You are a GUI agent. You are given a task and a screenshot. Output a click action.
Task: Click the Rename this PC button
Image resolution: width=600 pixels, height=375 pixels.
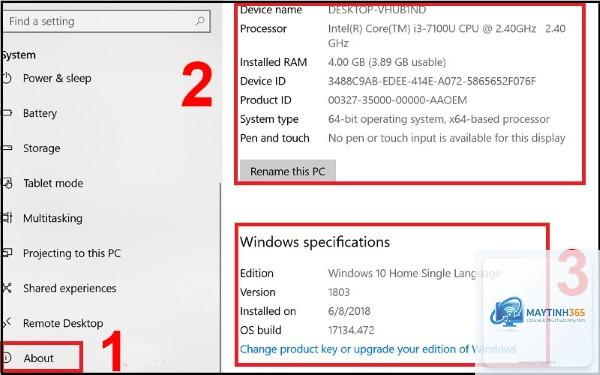pos(288,171)
